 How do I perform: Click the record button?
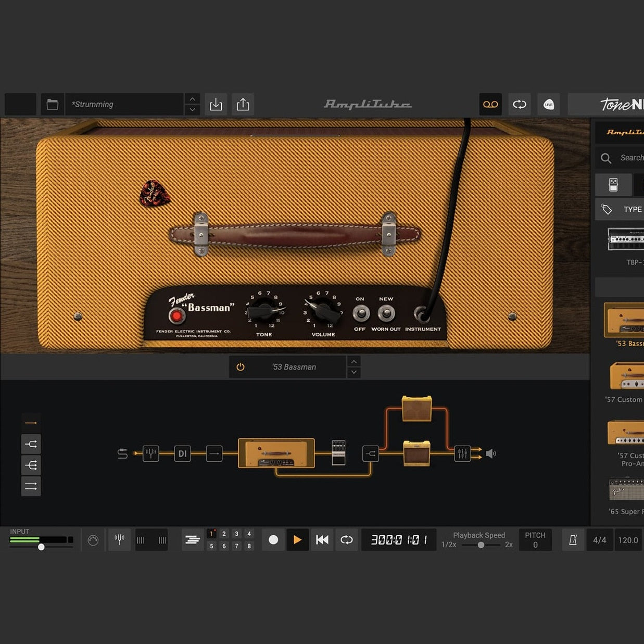coord(273,540)
